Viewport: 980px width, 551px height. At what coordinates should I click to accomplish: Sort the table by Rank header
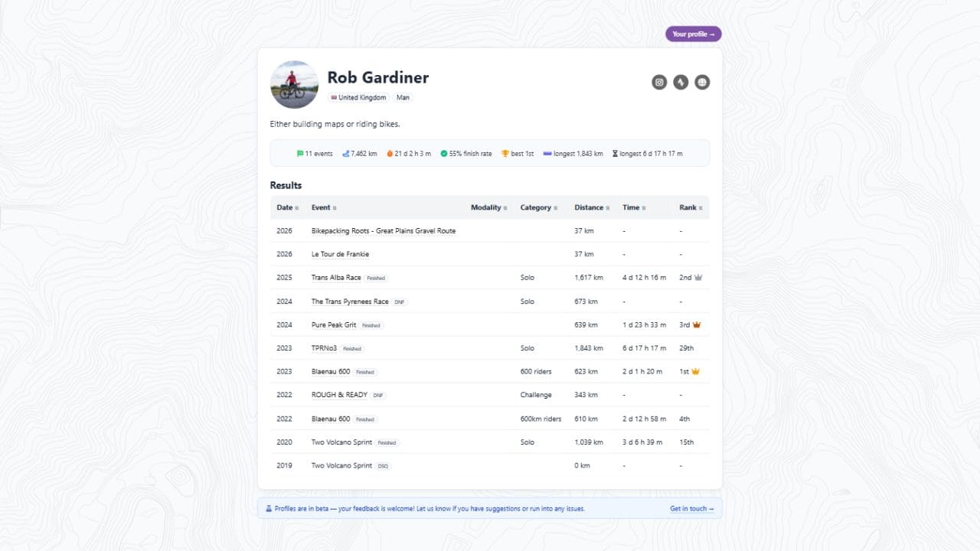691,207
